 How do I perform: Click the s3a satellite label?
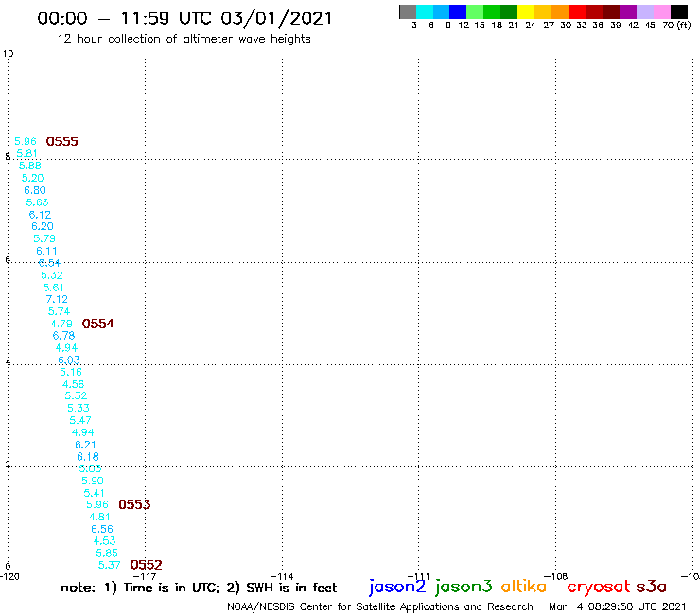coord(652,587)
